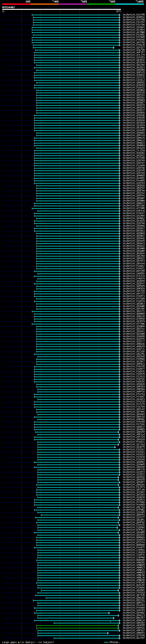
Task: Select hit label UniRef100_Q2V327
Action: coord(133,47)
